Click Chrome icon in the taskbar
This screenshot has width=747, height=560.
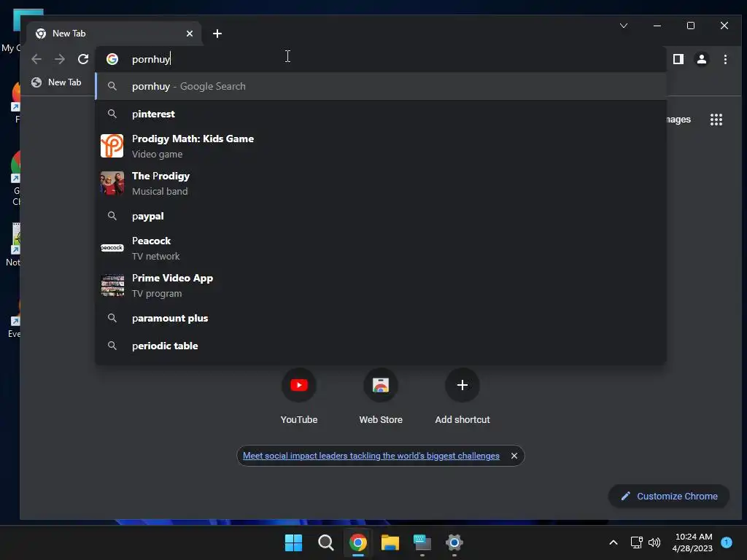pyautogui.click(x=357, y=542)
